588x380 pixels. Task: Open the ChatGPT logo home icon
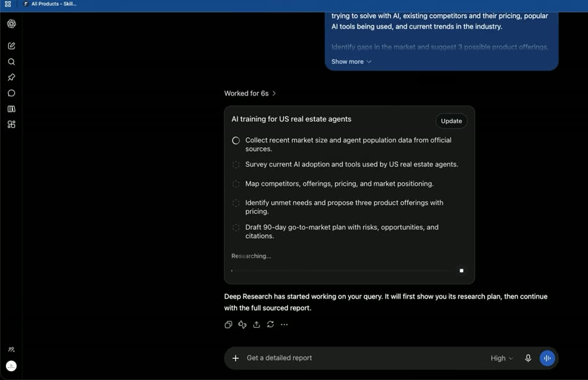(11, 24)
